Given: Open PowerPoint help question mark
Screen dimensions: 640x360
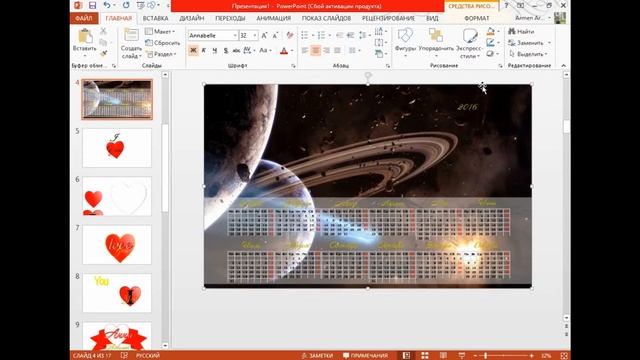Looking at the screenshot, I should tap(506, 6).
